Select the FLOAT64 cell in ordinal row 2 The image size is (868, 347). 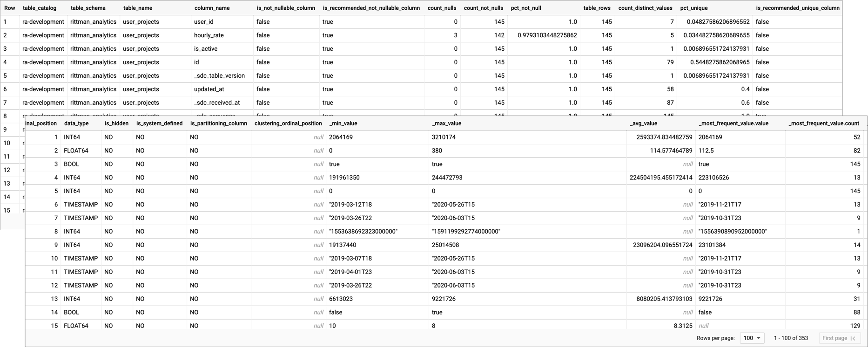[76, 151]
